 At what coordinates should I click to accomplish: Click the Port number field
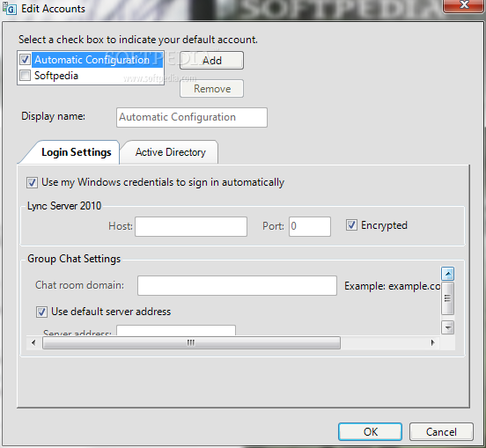310,226
